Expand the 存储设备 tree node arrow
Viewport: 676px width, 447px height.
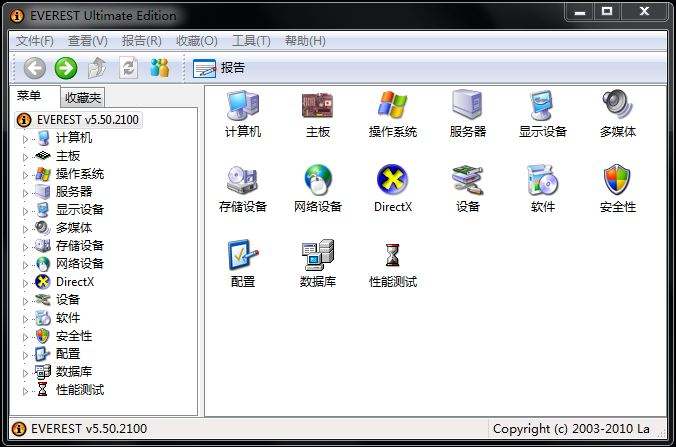pos(25,247)
